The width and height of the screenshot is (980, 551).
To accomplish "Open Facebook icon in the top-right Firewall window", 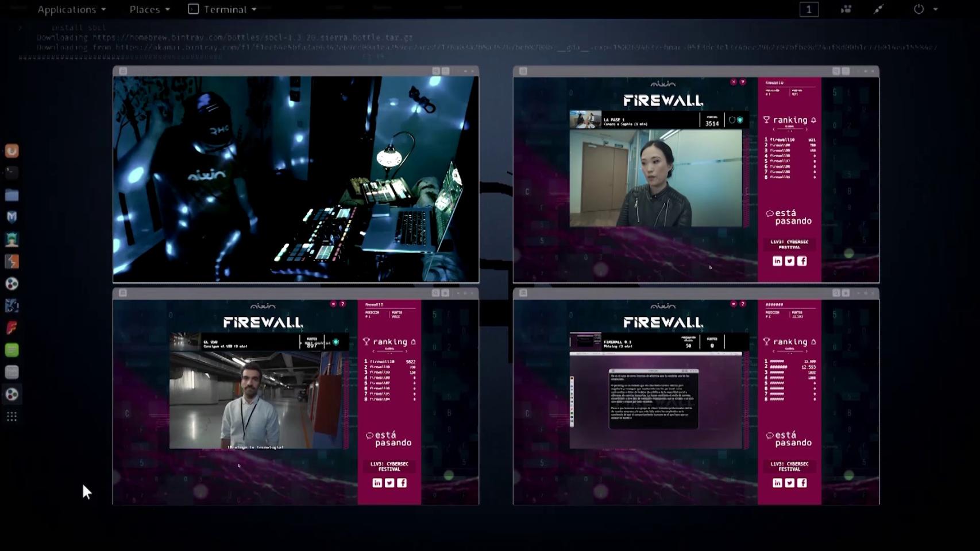I will click(802, 261).
